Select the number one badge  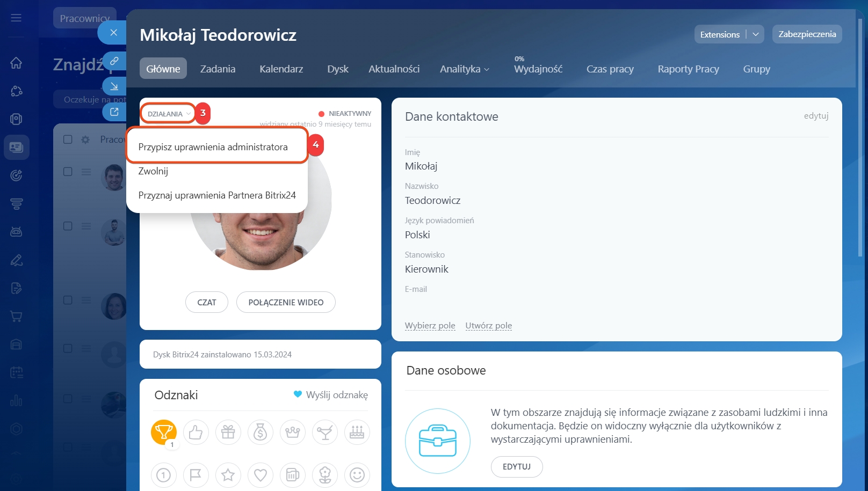[x=164, y=475]
